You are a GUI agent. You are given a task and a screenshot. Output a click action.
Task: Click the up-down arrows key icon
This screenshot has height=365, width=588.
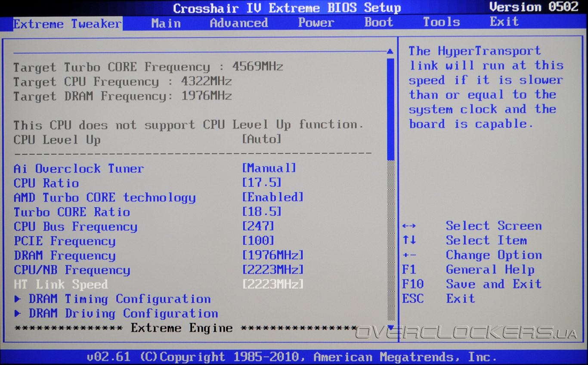(409, 240)
